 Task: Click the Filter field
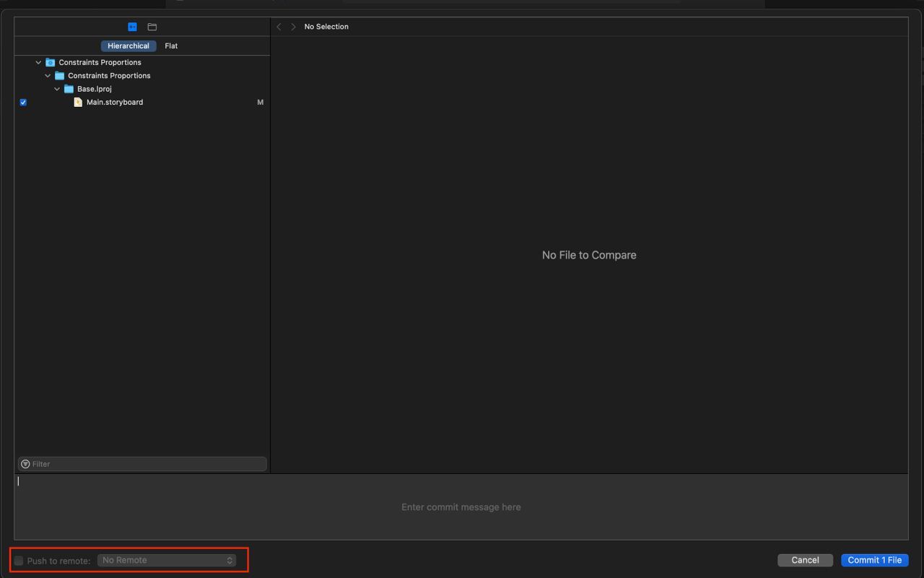[142, 464]
